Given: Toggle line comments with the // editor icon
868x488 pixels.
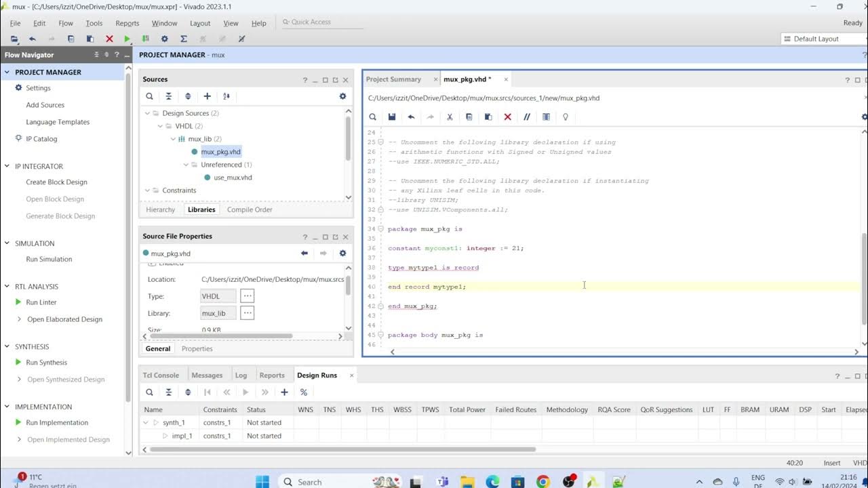Looking at the screenshot, I should coord(527,117).
